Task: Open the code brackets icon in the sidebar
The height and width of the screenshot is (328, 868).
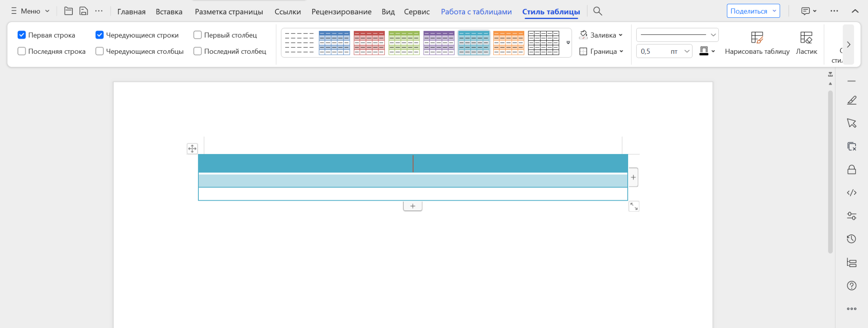Action: click(851, 193)
